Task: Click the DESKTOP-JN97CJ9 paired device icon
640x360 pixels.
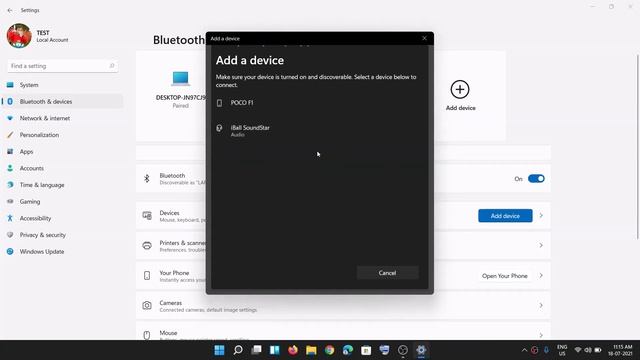Action: tap(180, 78)
